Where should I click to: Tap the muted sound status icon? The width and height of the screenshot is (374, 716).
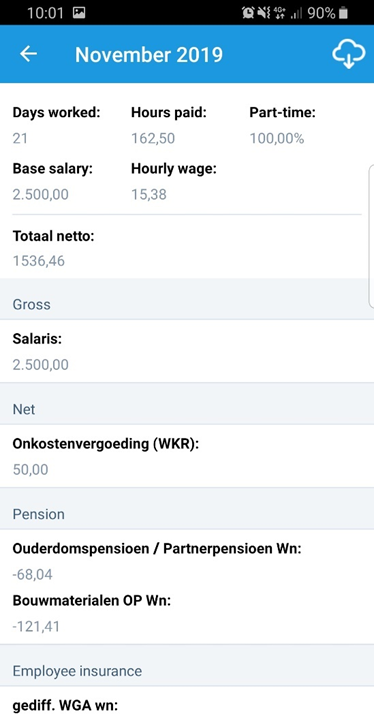tap(263, 13)
